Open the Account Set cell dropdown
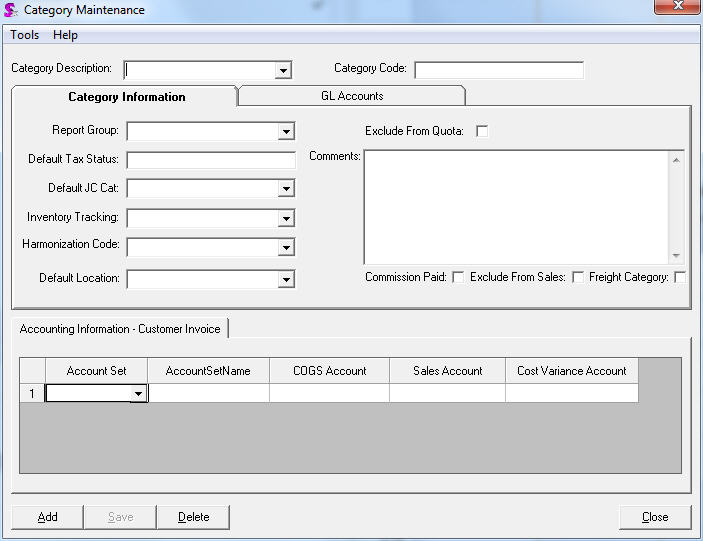 point(138,394)
